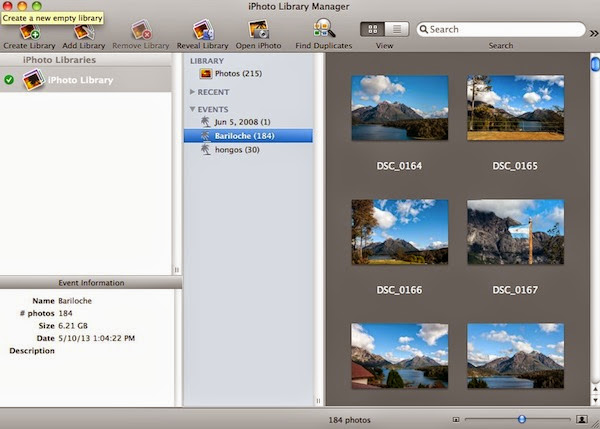The image size is (600, 429).
Task: Switch to grid thumbnail view
Action: (x=372, y=29)
